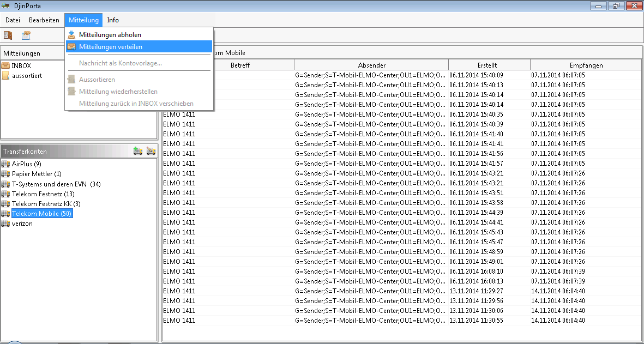Screen dimensions: 644x344
Task: Click the INBOX tray icon
Action: (x=6, y=65)
